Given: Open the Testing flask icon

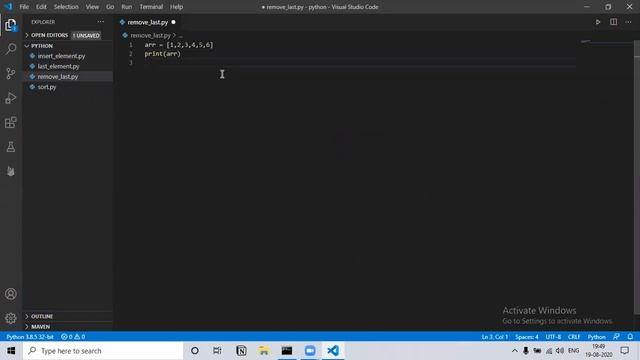Looking at the screenshot, I should coord(11,147).
